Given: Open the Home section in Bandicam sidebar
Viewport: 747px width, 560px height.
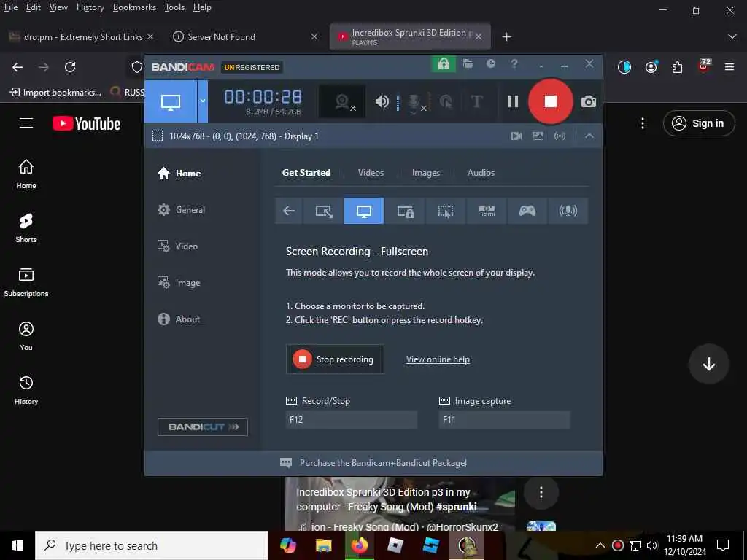Looking at the screenshot, I should [179, 174].
